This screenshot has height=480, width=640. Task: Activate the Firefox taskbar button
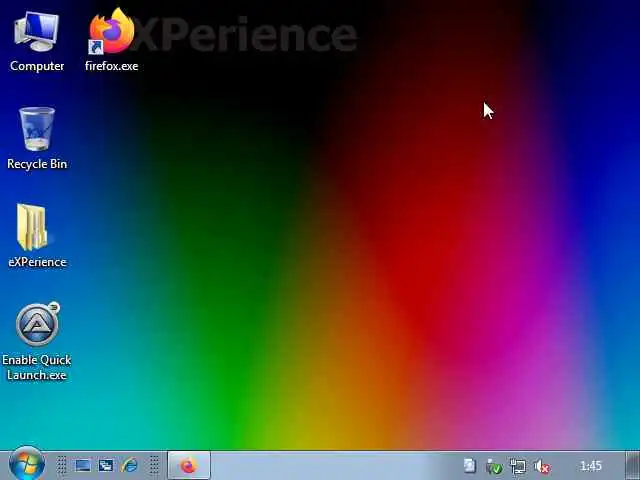point(189,466)
